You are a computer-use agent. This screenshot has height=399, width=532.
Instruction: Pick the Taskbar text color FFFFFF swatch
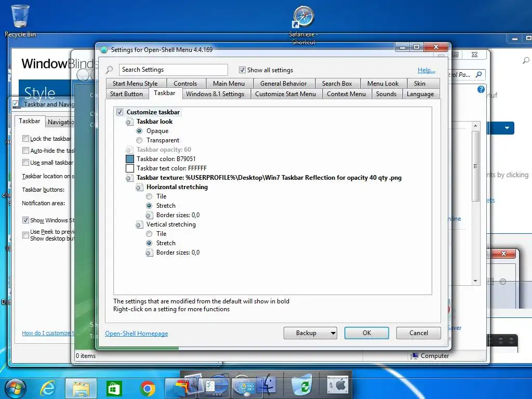129,168
